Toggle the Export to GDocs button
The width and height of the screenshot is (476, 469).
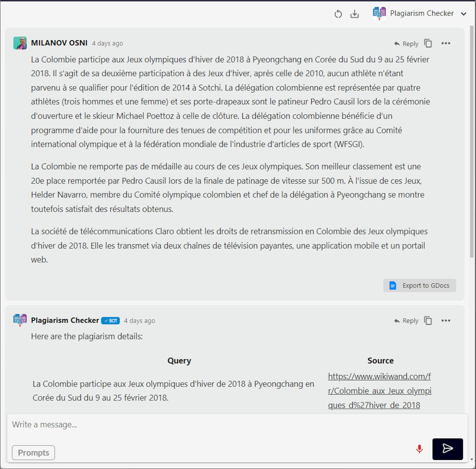pos(419,286)
